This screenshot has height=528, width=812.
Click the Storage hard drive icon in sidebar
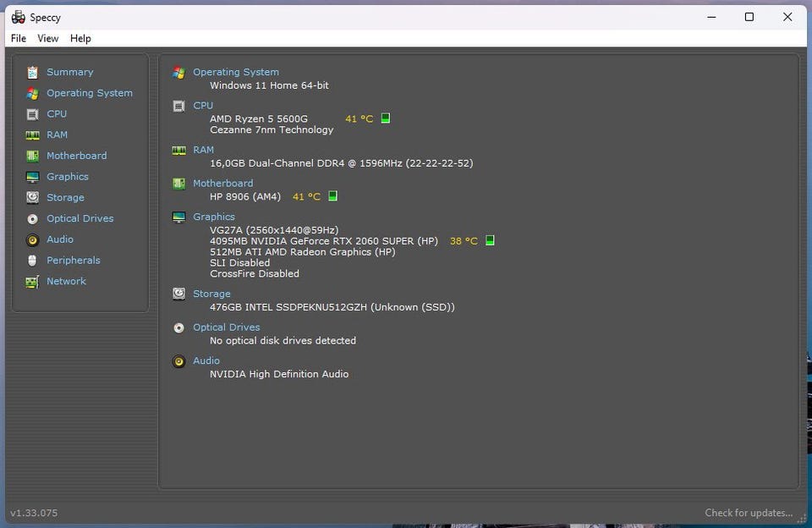(x=32, y=197)
